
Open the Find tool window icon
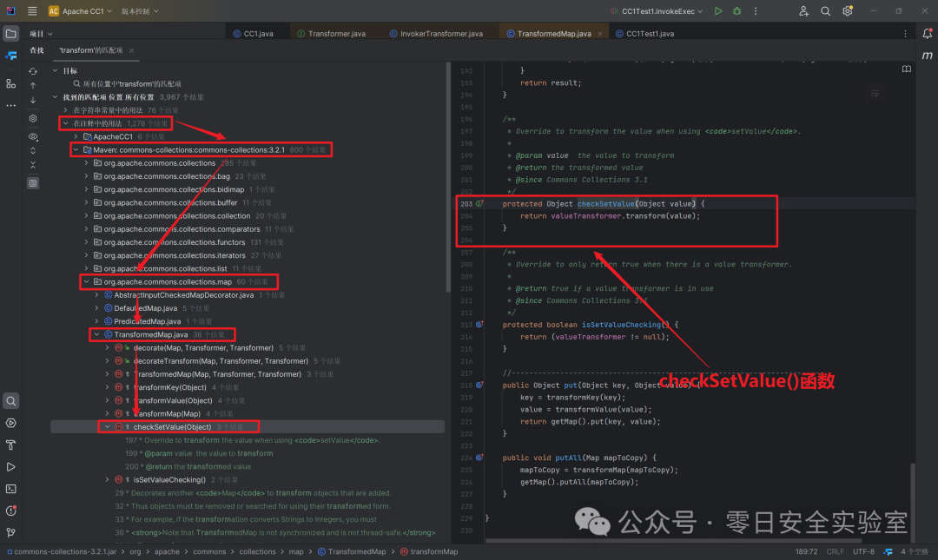[x=10, y=401]
